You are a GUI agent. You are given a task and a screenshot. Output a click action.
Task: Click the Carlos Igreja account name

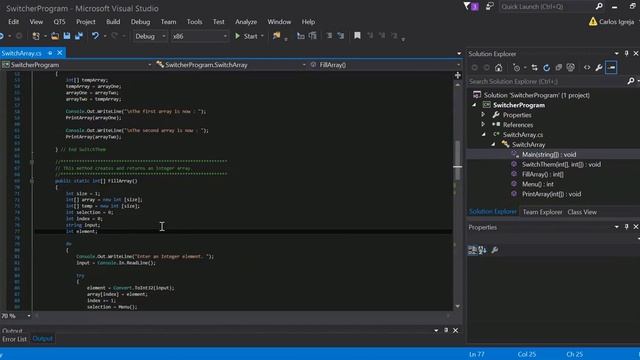(x=616, y=22)
